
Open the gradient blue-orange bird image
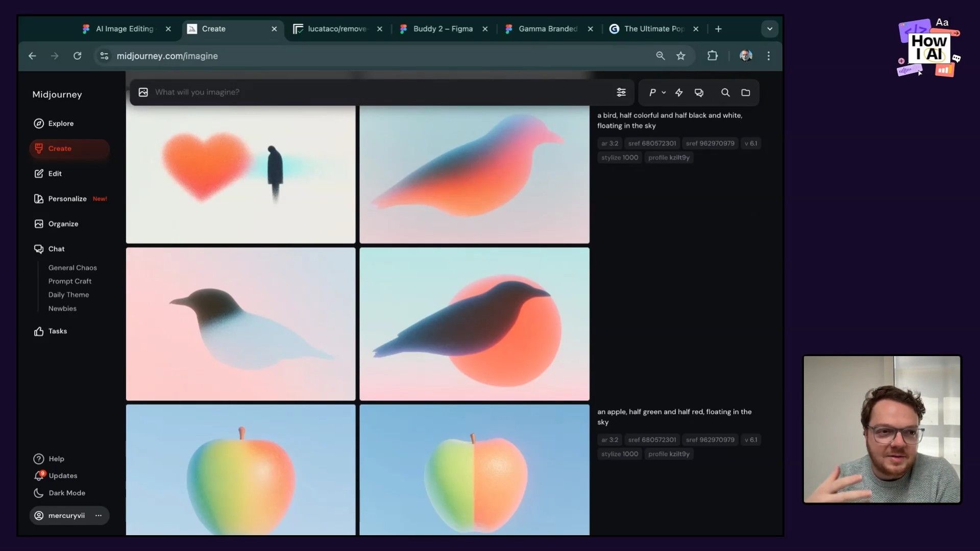pyautogui.click(x=475, y=174)
